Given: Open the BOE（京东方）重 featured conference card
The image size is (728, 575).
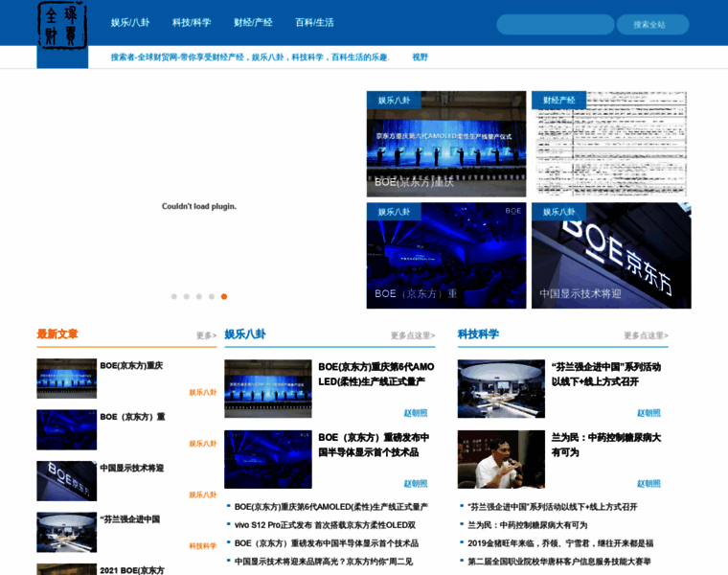Looking at the screenshot, I should point(446,256).
